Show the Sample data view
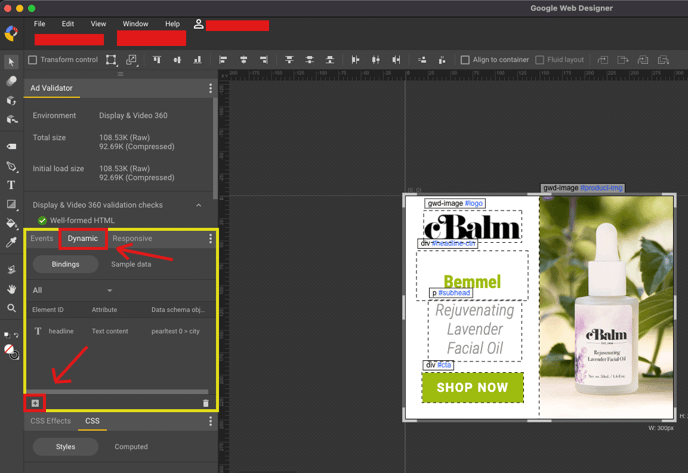Viewport: 688px width, 473px height. point(131,264)
